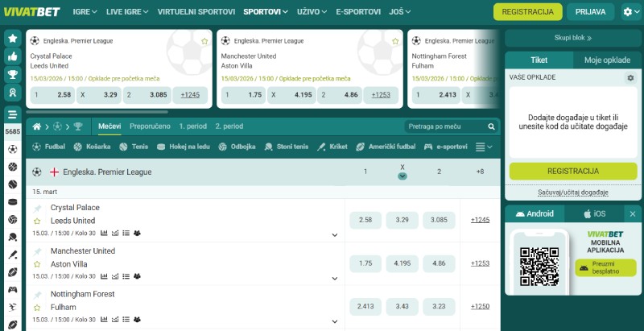
Task: Expand the Crystal Palace match row chevron
Action: pyautogui.click(x=334, y=234)
